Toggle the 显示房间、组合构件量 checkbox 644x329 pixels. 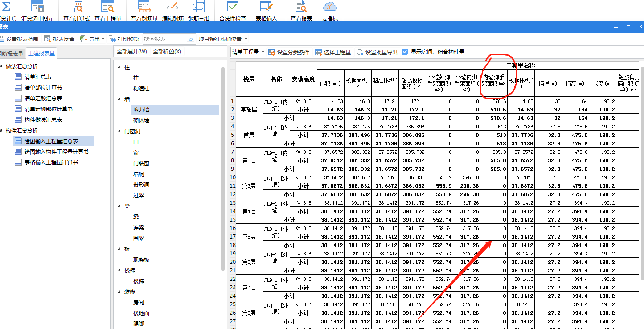point(405,52)
